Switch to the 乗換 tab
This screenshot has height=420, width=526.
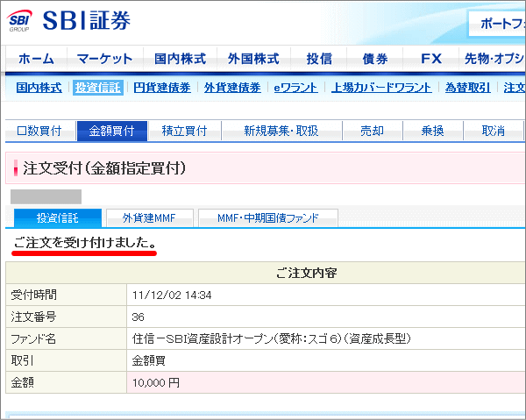[x=433, y=131]
